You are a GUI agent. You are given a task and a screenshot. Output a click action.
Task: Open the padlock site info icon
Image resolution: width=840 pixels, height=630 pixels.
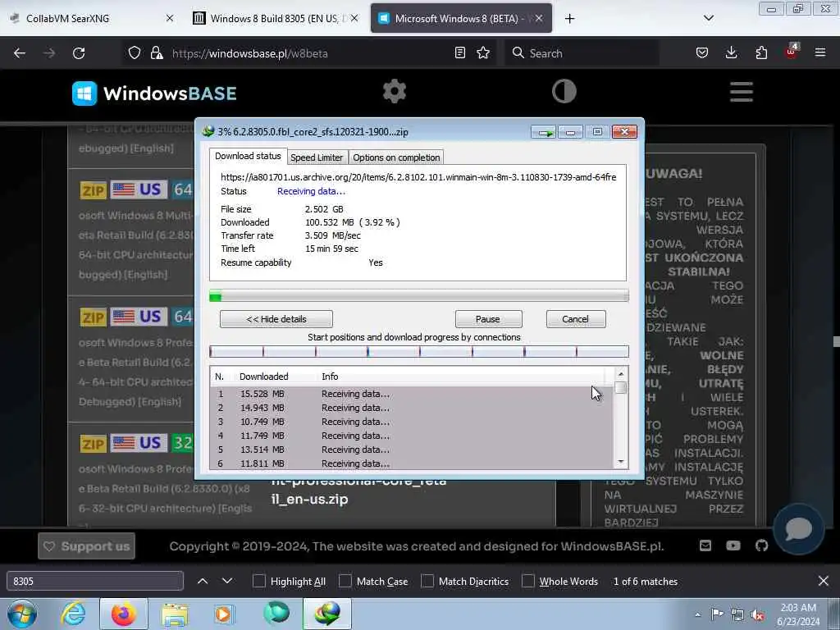pyautogui.click(x=157, y=53)
